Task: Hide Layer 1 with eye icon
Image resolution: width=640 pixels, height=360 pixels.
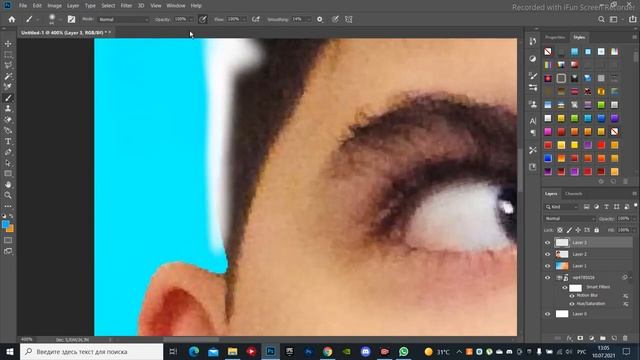Action: 548,266
